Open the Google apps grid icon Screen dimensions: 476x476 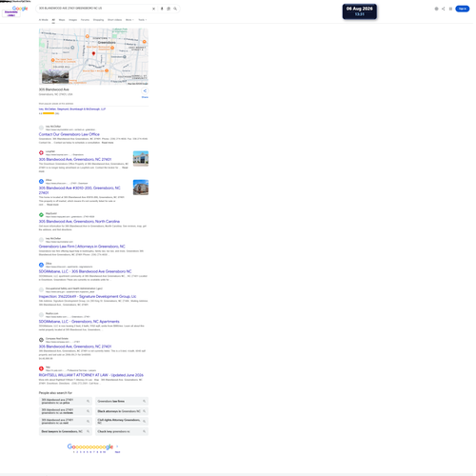click(450, 9)
